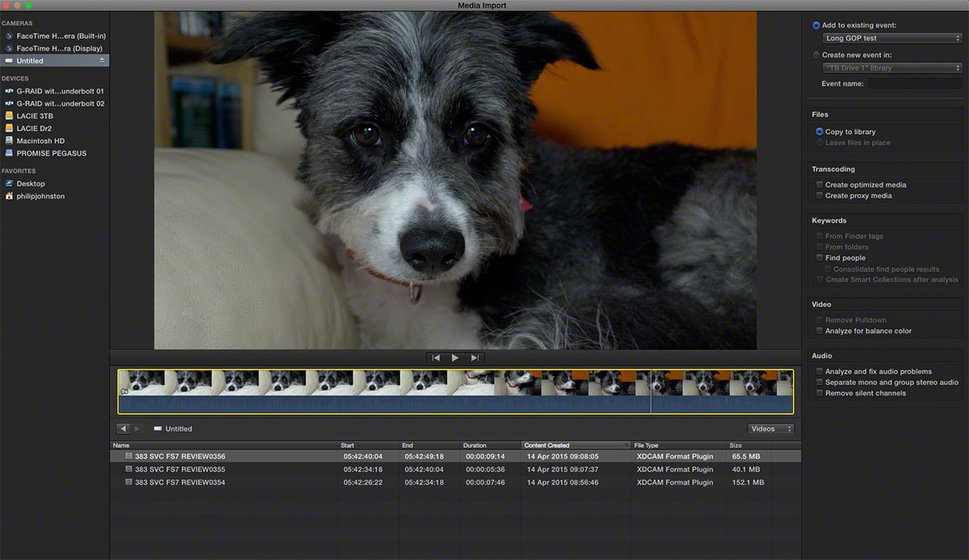Sort by Start column header
This screenshot has height=560, width=969.
pos(369,445)
